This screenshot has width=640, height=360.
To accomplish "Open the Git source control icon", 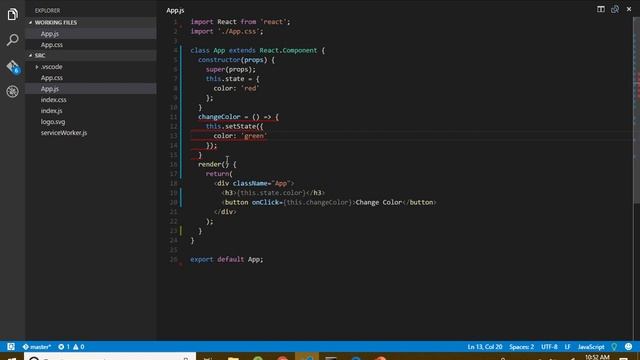I will coord(12,67).
